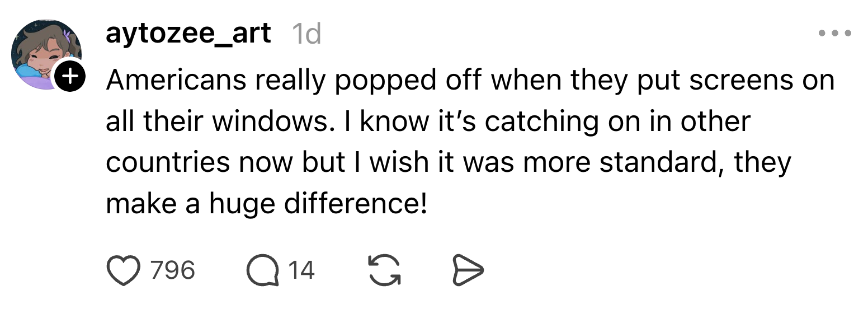
Task: Follow aytozee_art via the plus badge
Action: coord(69,76)
